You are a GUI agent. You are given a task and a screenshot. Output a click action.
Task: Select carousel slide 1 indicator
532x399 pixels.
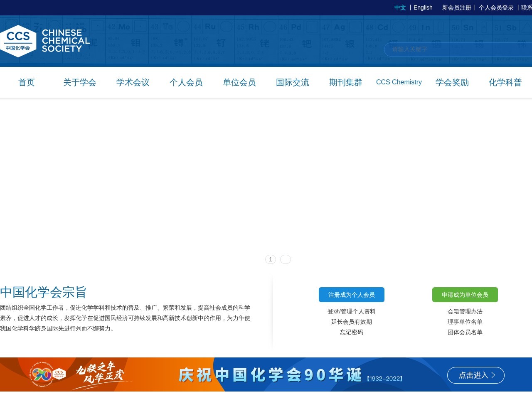270,259
